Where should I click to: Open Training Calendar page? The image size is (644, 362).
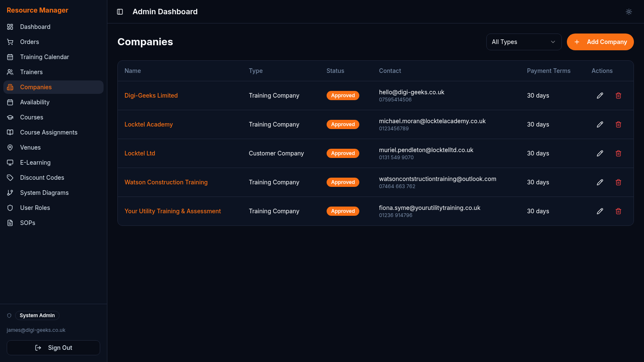[x=53, y=57]
